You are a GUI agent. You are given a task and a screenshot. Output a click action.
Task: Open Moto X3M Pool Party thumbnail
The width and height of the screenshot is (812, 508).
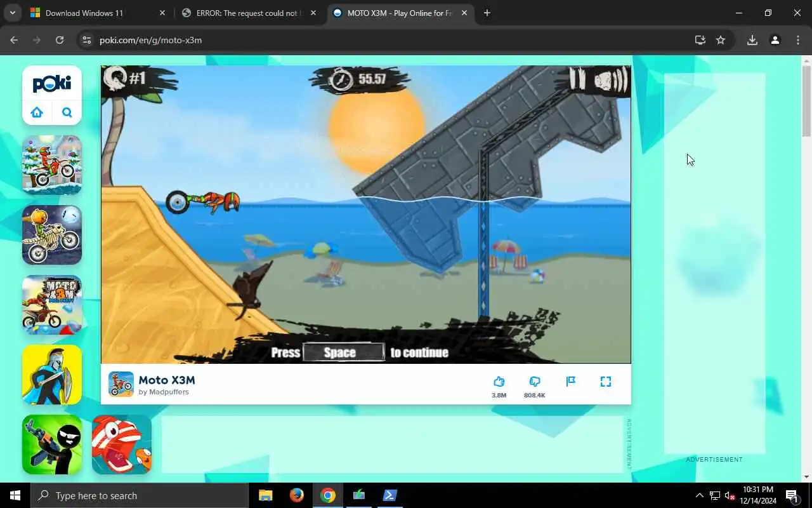point(52,305)
